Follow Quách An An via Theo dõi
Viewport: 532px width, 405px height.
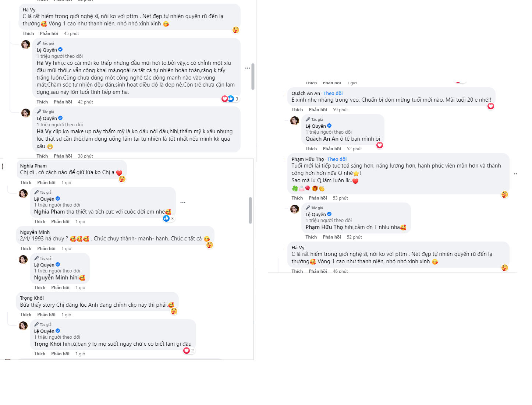(333, 94)
